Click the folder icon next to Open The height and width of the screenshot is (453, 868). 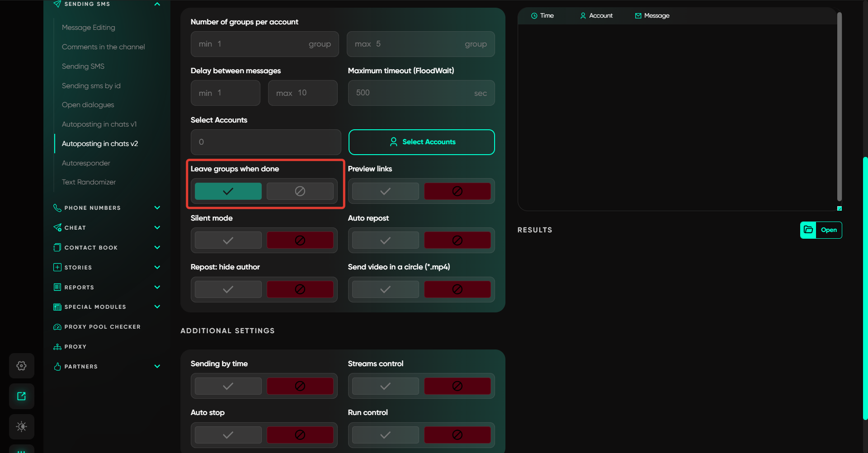(808, 230)
